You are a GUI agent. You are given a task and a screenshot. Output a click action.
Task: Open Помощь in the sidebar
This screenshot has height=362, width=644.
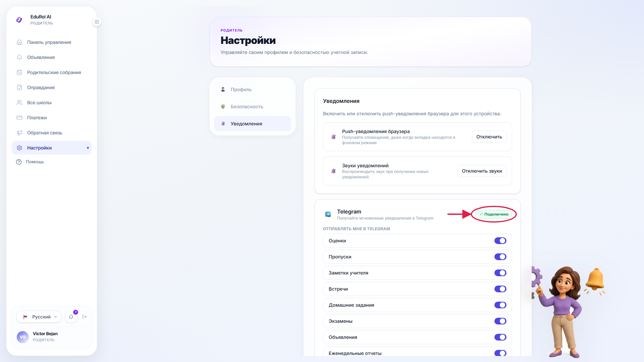52,162
